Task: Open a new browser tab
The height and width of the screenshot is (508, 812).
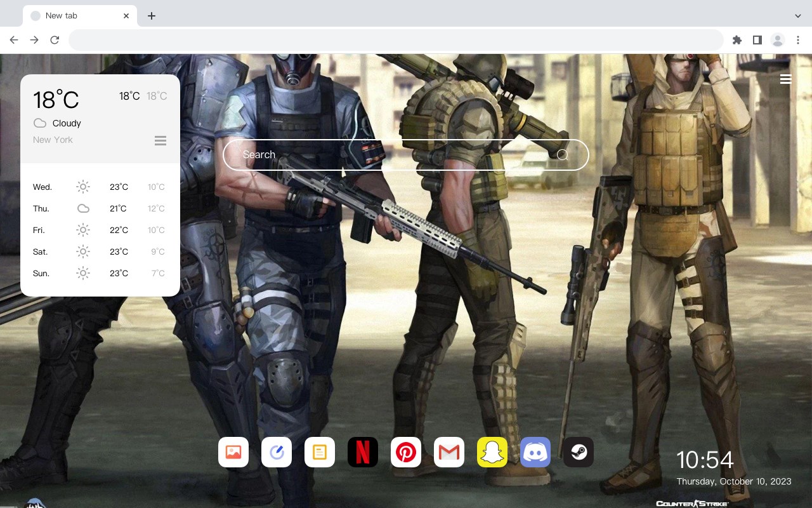Action: [x=151, y=16]
